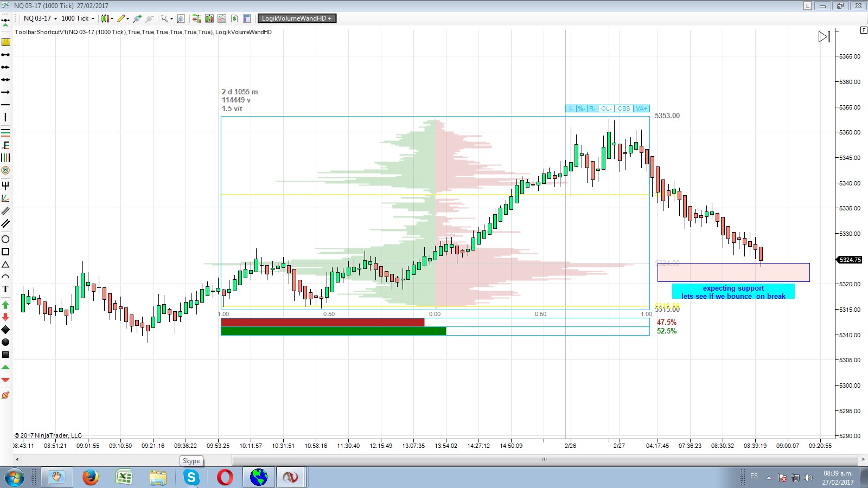Select the ellipse drawing tool
The image size is (868, 488).
tap(5, 239)
